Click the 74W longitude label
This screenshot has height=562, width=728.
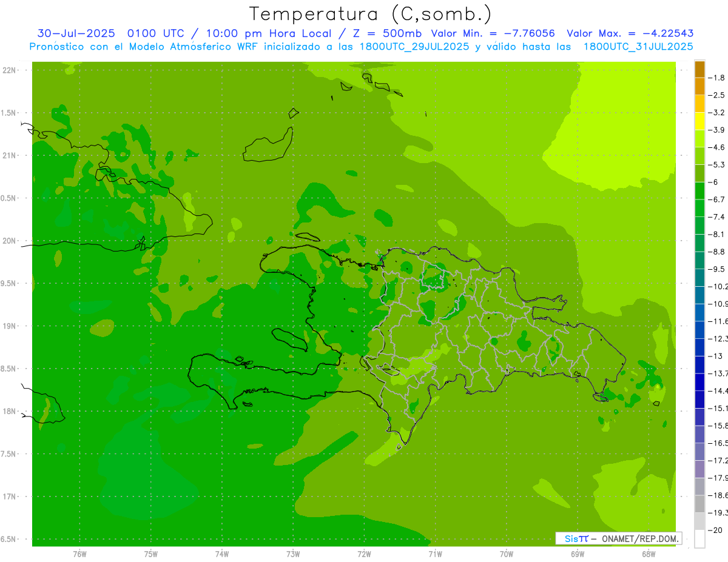[222, 554]
